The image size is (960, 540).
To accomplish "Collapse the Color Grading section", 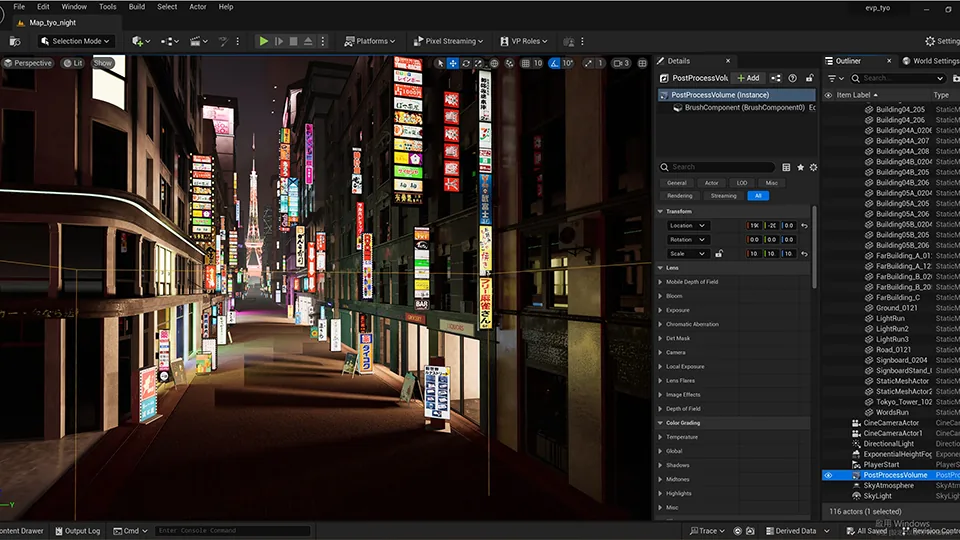I will click(x=661, y=422).
